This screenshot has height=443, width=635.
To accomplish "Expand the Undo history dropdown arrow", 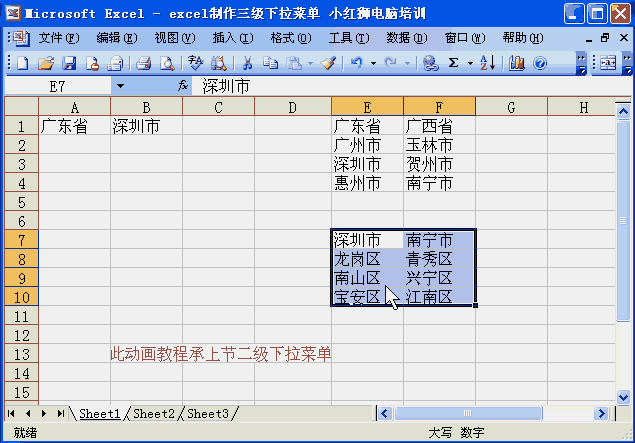I will click(373, 63).
